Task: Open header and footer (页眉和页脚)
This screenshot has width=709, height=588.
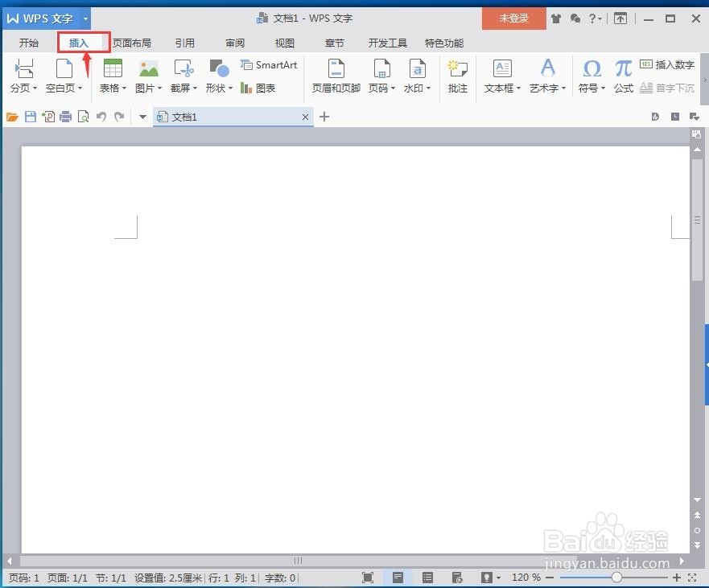Action: (336, 76)
